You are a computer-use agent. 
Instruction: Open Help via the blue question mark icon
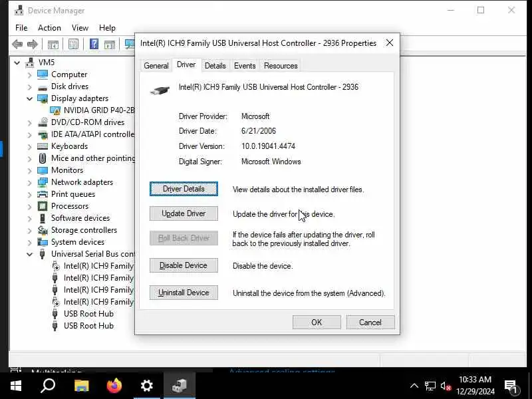click(x=94, y=44)
